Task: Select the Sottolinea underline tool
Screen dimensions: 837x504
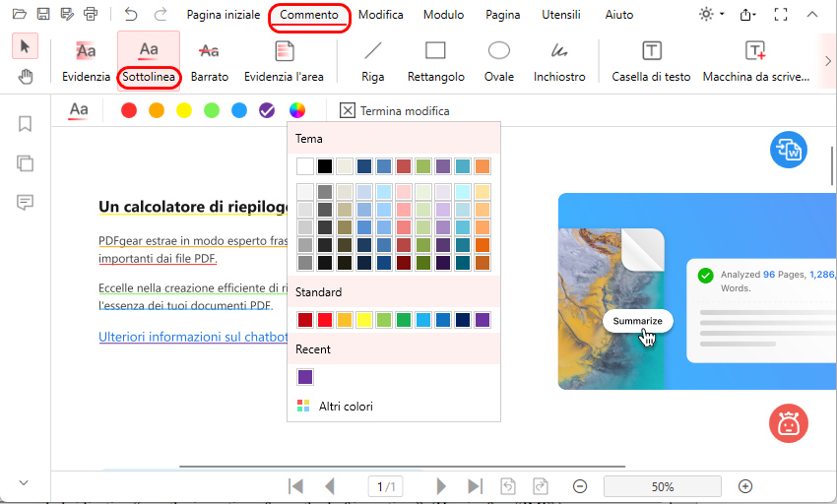Action: 149,61
